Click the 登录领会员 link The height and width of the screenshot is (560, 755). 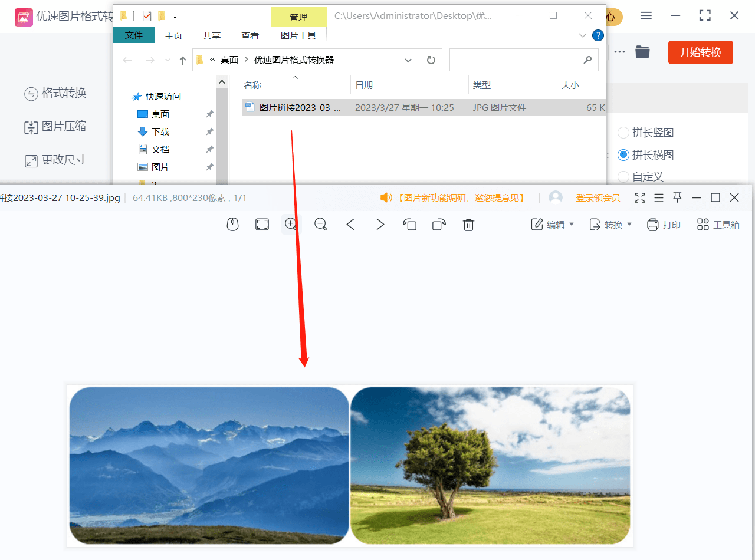click(598, 198)
